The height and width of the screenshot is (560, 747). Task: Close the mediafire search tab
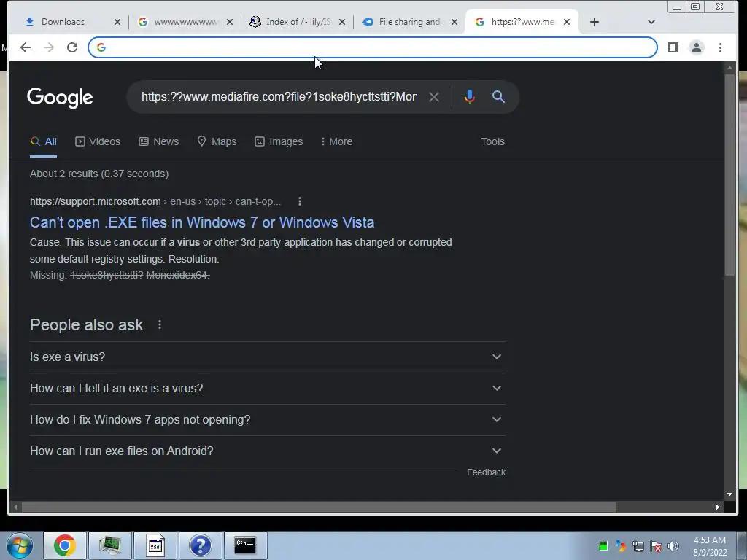coord(566,22)
